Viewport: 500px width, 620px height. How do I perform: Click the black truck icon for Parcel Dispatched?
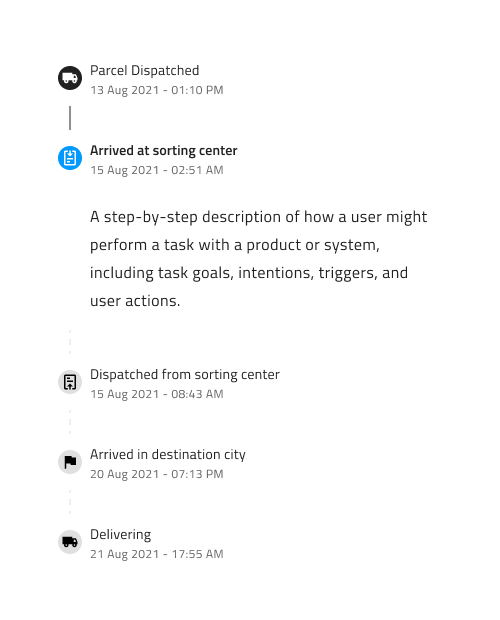point(70,78)
